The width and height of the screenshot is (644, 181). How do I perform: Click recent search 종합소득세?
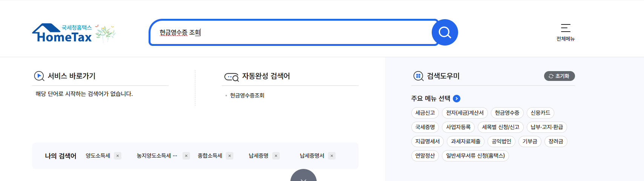click(x=210, y=156)
